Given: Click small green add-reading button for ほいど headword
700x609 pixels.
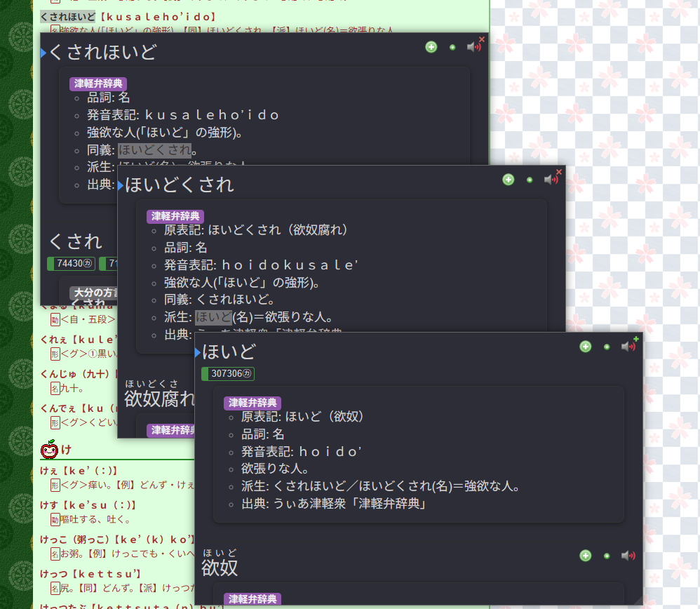Looking at the screenshot, I should coord(607,347).
